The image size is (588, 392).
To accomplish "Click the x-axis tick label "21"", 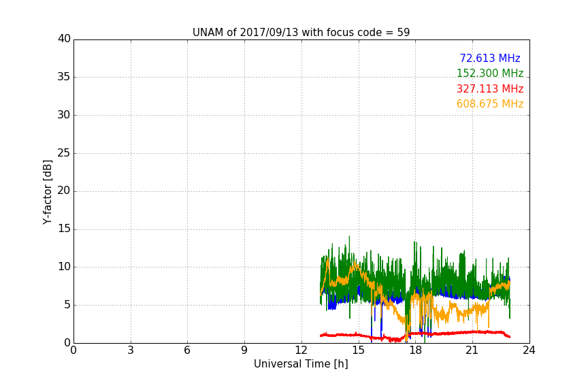I will click(x=472, y=350).
